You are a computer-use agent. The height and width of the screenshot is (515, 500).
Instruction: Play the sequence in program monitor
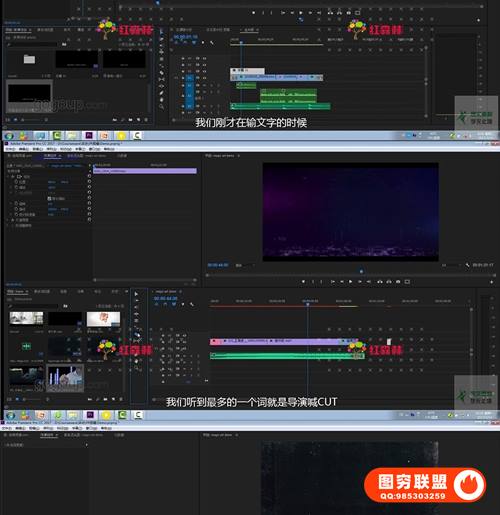click(x=350, y=282)
